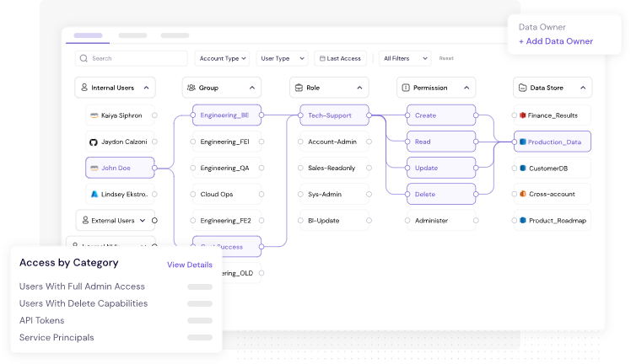
Task: Click the API Tokens row
Action: 116,321
